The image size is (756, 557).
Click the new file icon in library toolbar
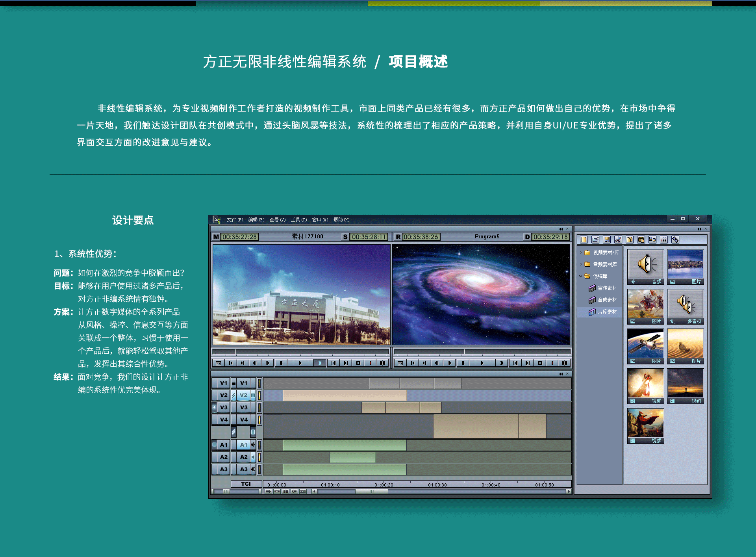[584, 240]
